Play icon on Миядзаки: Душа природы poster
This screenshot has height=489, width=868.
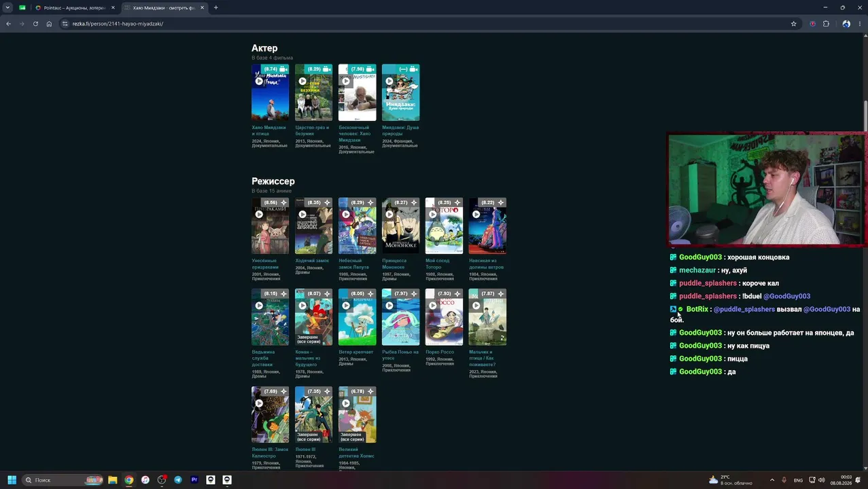389,81
